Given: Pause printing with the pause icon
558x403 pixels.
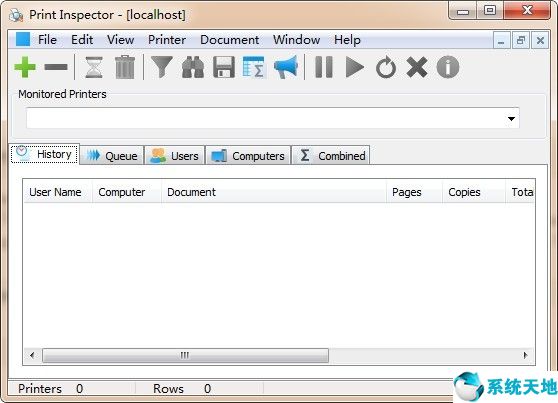Looking at the screenshot, I should (324, 67).
